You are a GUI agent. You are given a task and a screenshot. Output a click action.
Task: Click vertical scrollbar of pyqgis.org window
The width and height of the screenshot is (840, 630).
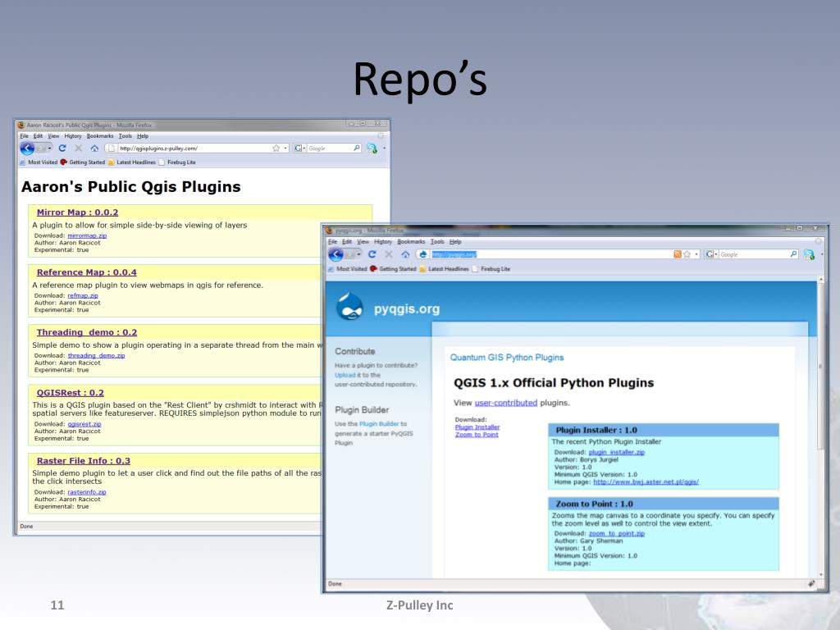pos(820,427)
